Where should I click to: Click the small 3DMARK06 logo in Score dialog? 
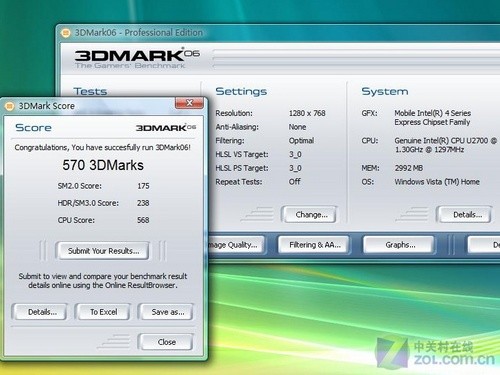166,128
